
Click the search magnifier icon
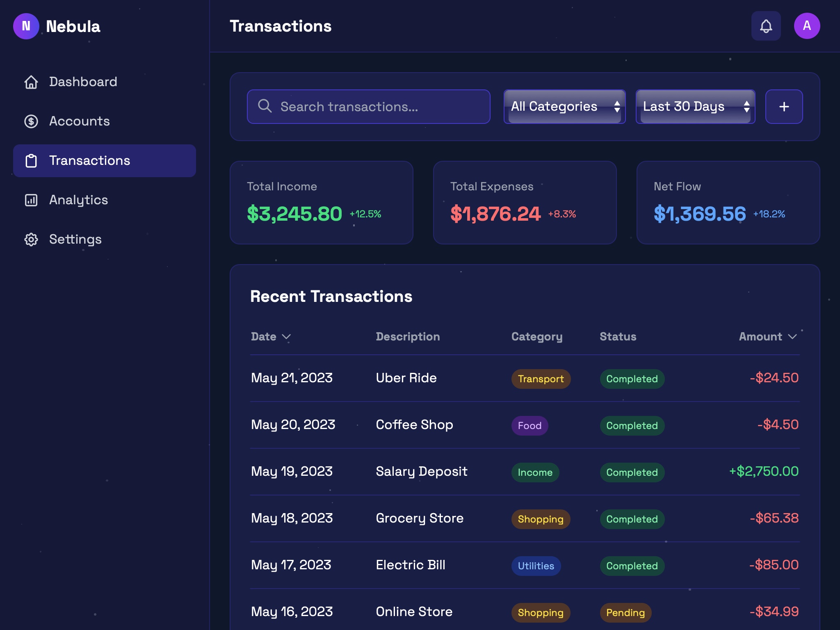[x=265, y=106]
